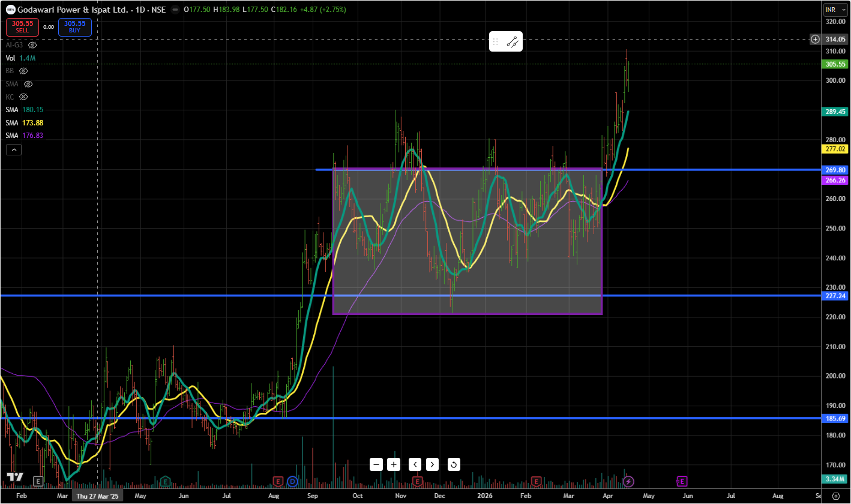The image size is (851, 504).
Task: Toggle visibility of the BB indicator
Action: click(23, 71)
